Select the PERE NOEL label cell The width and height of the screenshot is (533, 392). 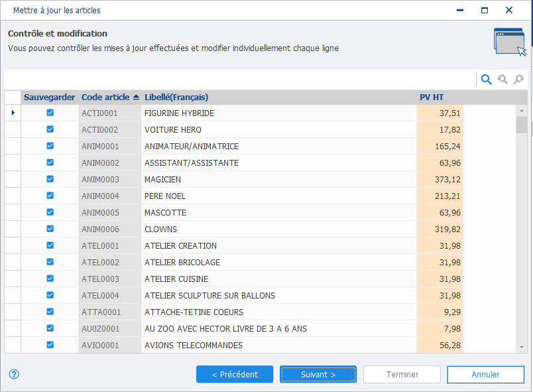279,196
